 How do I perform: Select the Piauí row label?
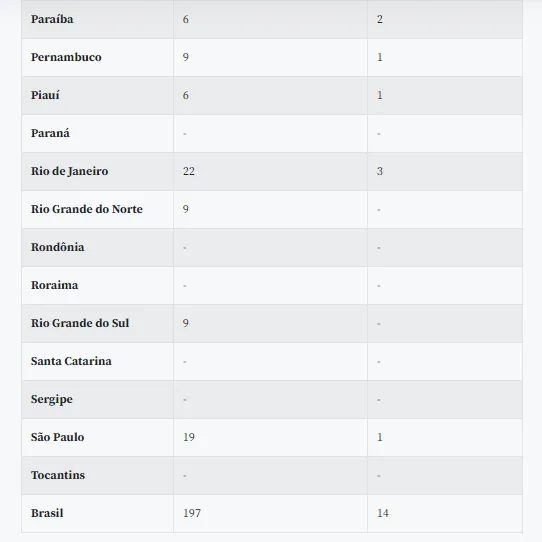click(45, 95)
